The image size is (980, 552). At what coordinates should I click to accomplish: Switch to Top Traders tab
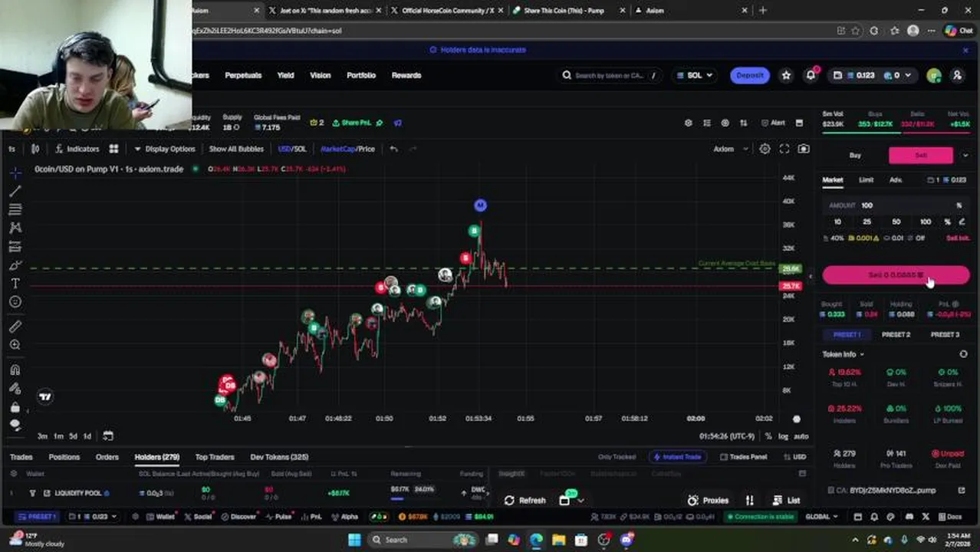click(x=215, y=457)
